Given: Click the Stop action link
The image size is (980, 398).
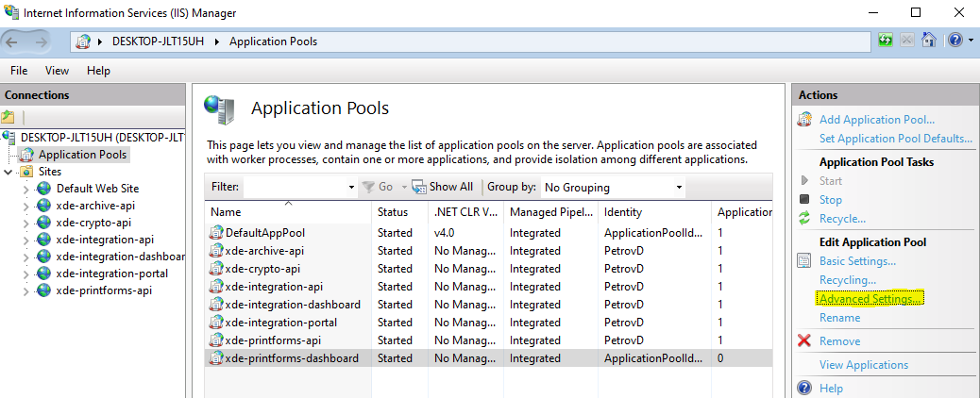Looking at the screenshot, I should (x=831, y=200).
